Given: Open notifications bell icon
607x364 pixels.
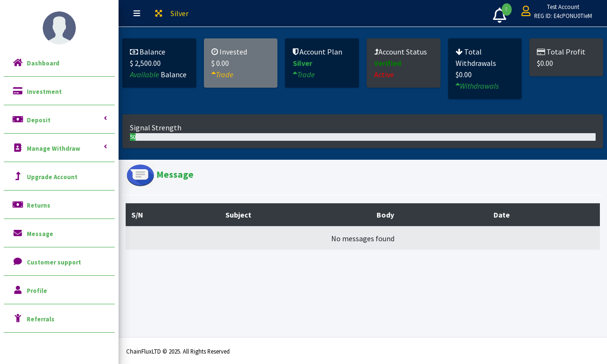Looking at the screenshot, I should (499, 16).
